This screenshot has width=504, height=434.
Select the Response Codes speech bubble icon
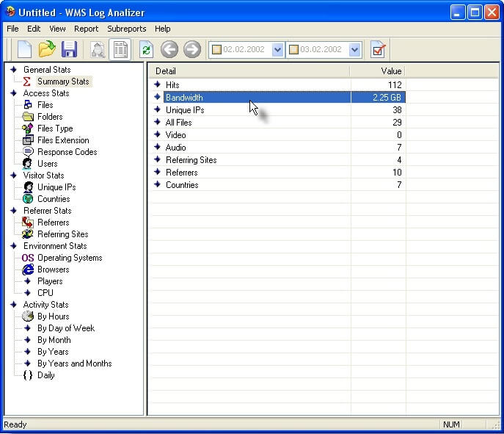point(28,151)
